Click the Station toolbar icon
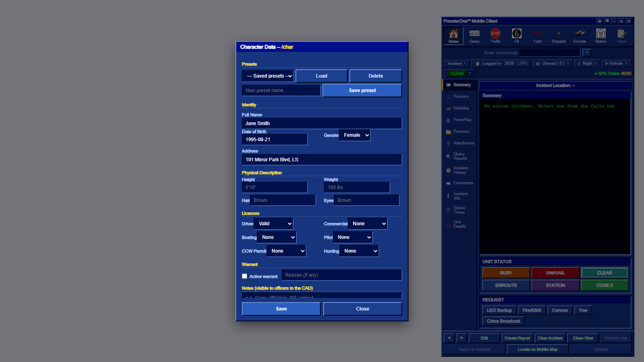The width and height of the screenshot is (644, 362). pyautogui.click(x=601, y=36)
